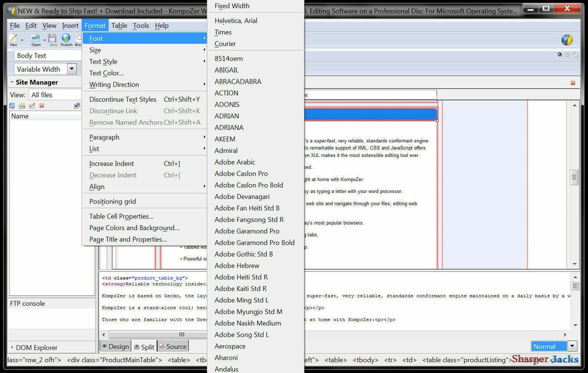Publish the page via the Publish icon

click(x=66, y=38)
